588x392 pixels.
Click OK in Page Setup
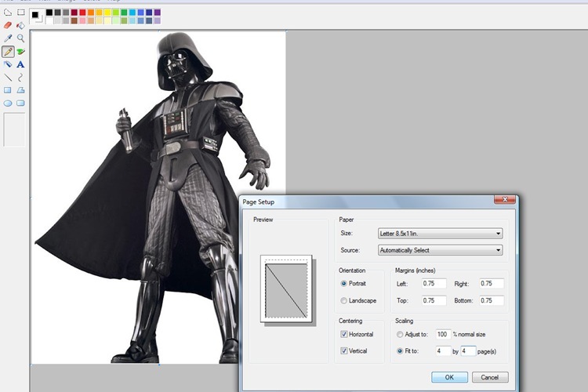449,377
